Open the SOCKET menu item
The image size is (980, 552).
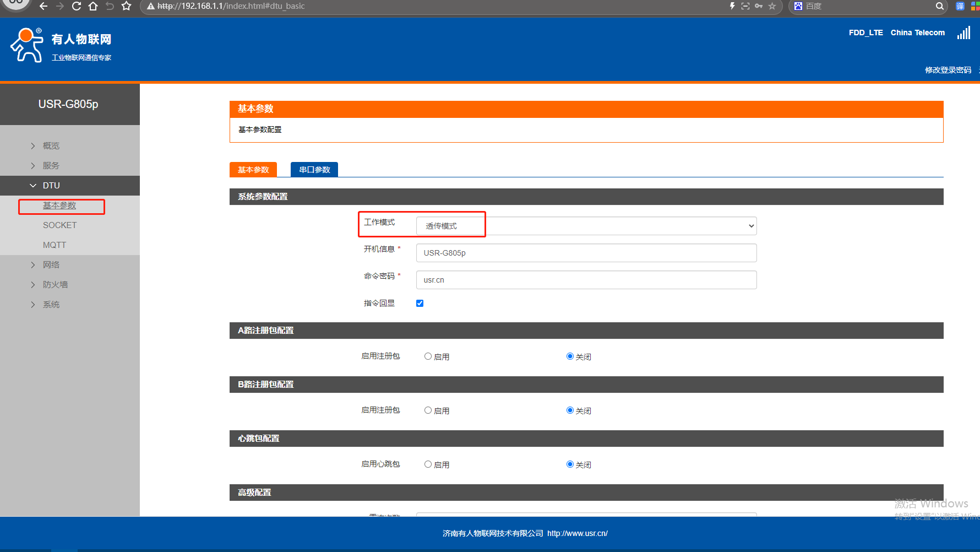(59, 225)
